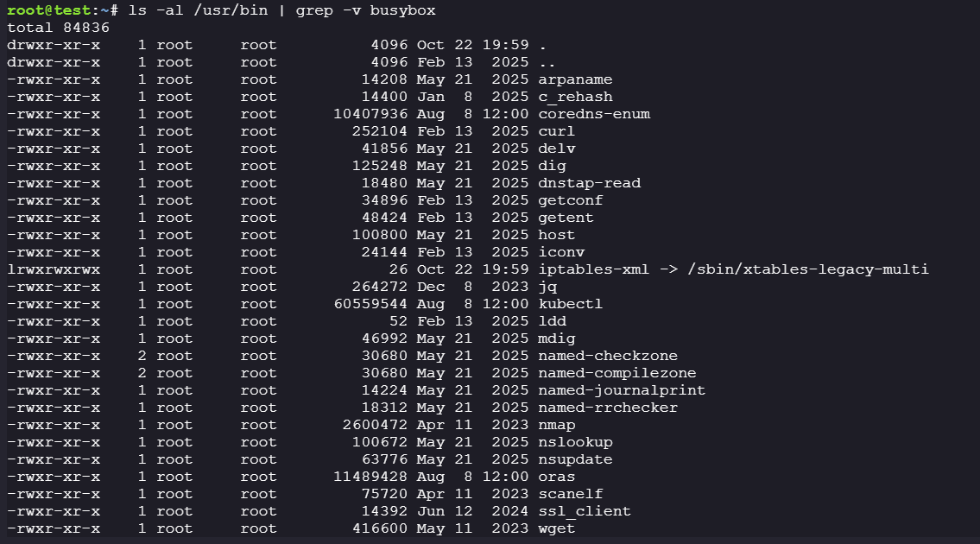Click the kubectl filename in the listing
This screenshot has width=980, height=544.
(x=570, y=304)
